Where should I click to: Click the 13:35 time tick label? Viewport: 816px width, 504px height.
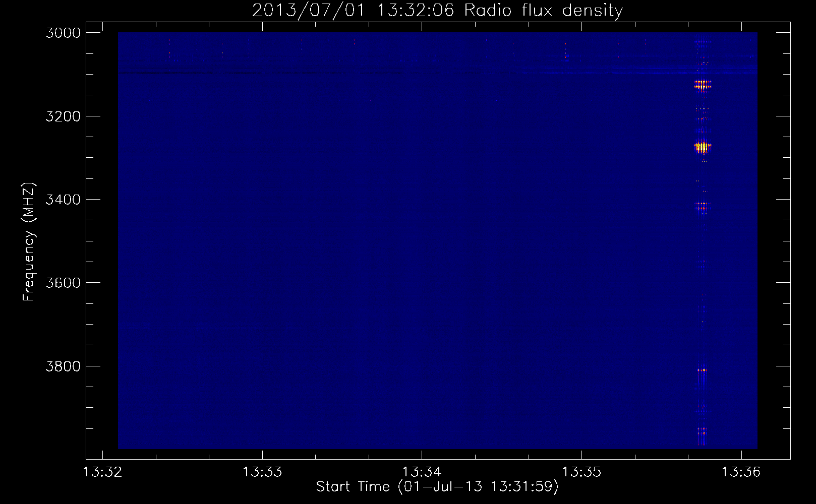(581, 472)
